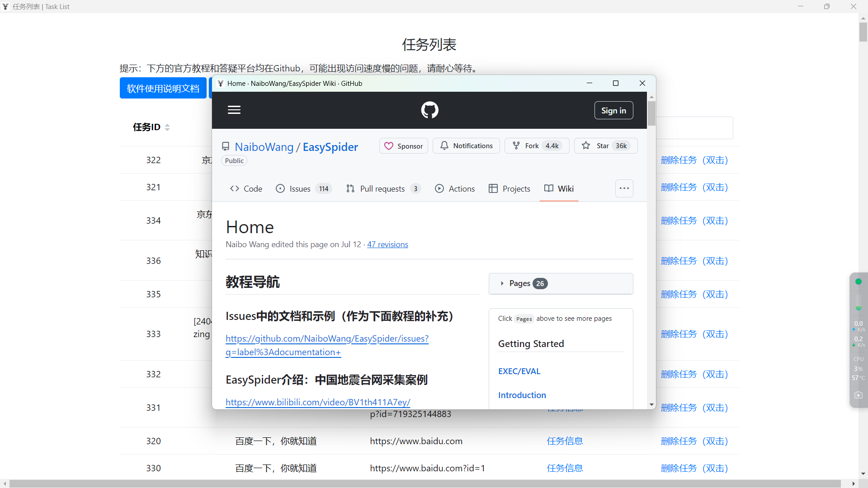Click the 软件使用说明文档 button
Viewport: 868px width, 488px height.
tap(163, 88)
